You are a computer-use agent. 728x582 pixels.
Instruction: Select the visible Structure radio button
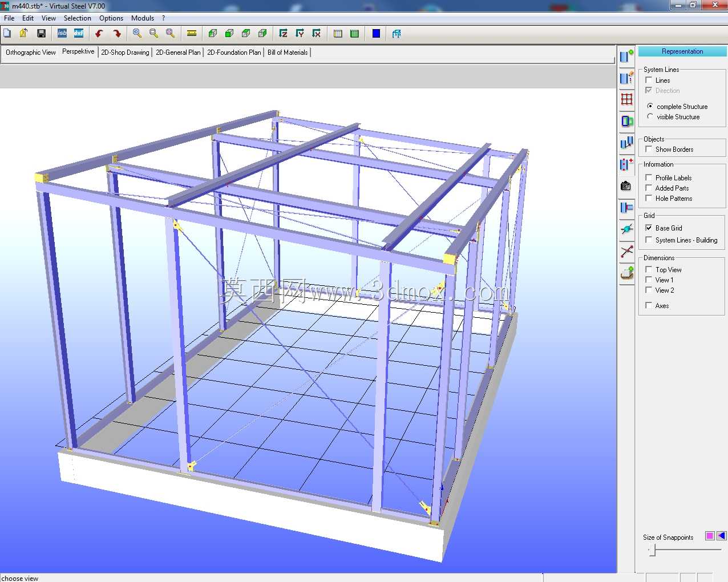[x=650, y=116]
